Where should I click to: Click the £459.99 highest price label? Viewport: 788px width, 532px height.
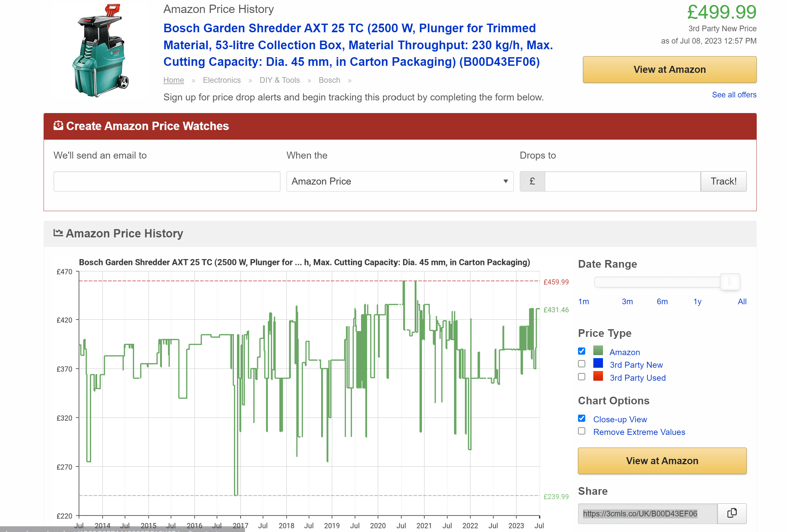[x=556, y=282]
